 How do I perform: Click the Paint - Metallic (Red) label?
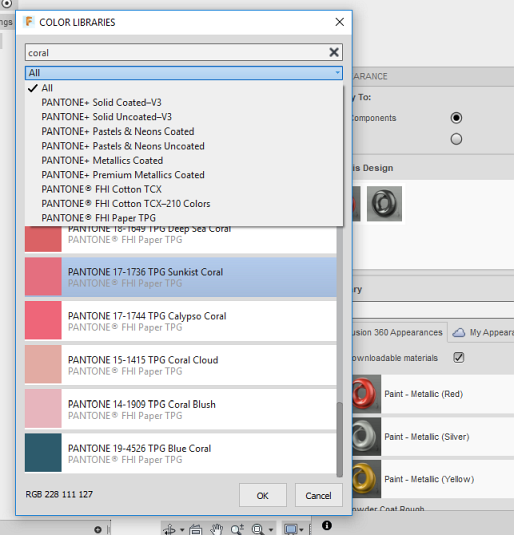pyautogui.click(x=424, y=394)
